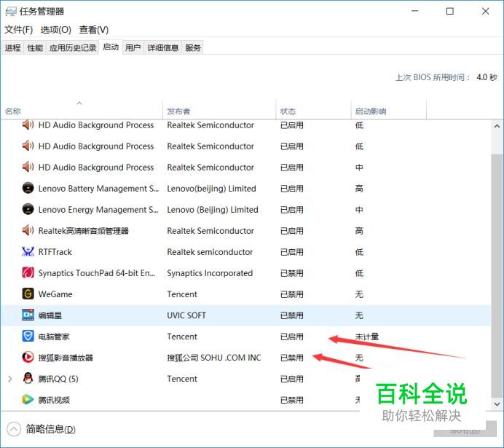
Task: Click the RTFTrack icon
Action: 28,251
